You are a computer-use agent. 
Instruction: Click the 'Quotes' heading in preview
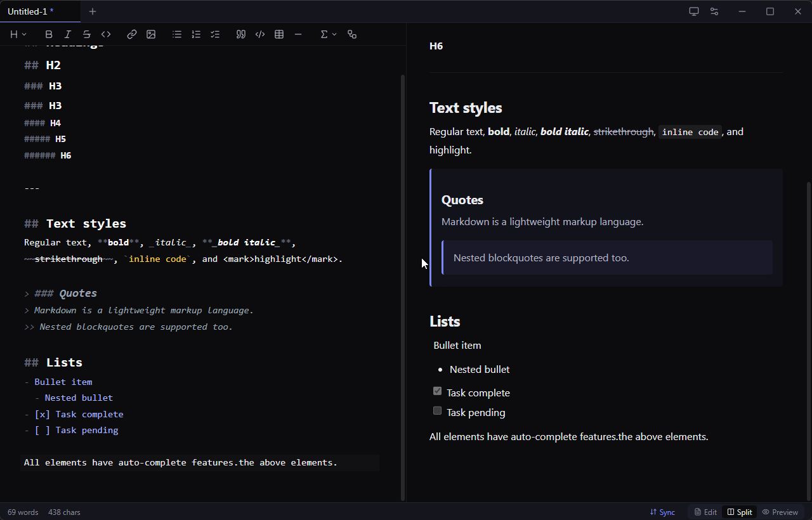click(462, 200)
